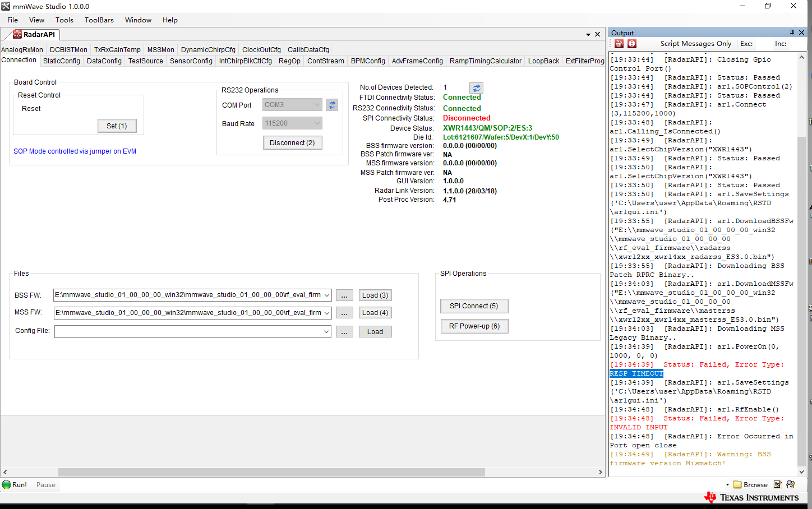Image resolution: width=812 pixels, height=509 pixels.
Task: Switch to the AnalogRxMon tab
Action: (22, 50)
